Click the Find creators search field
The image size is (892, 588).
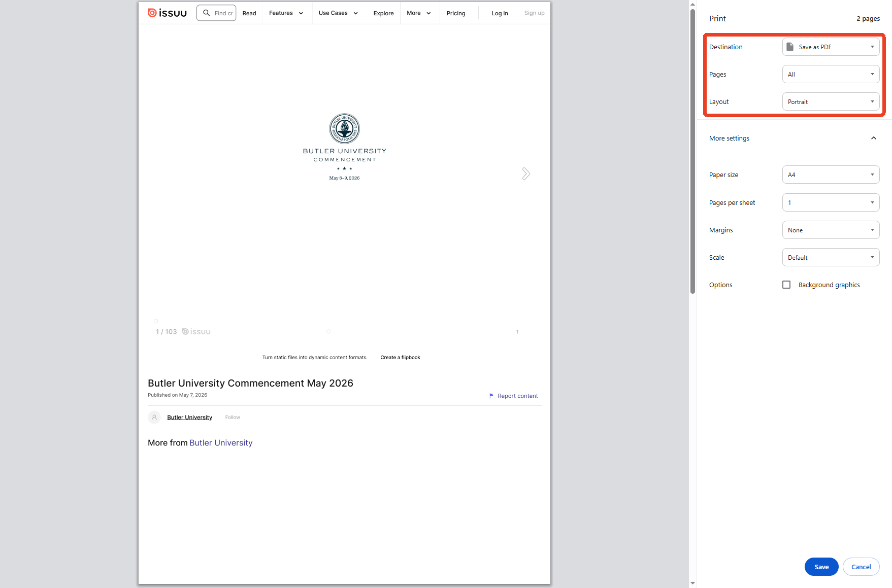(x=217, y=13)
